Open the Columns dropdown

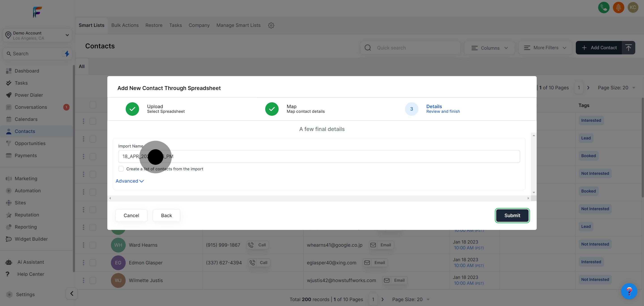[x=489, y=48]
